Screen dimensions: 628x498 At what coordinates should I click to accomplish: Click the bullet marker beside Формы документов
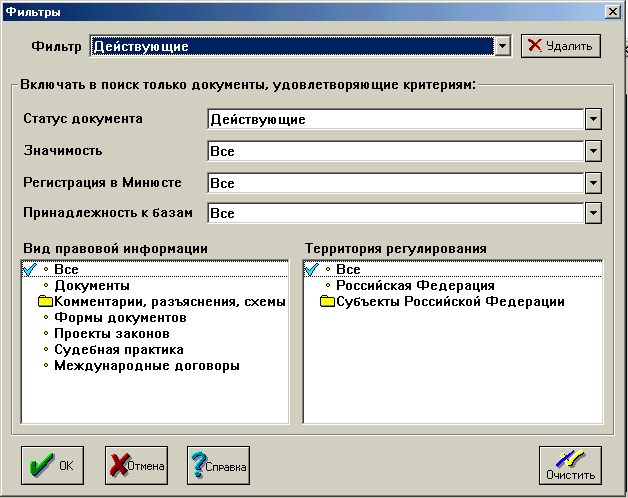pyautogui.click(x=46, y=318)
